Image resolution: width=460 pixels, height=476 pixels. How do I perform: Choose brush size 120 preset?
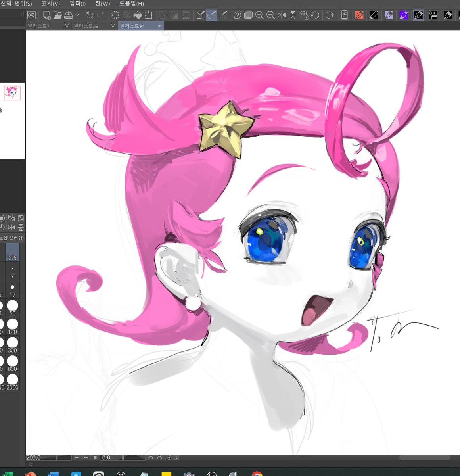(12, 327)
